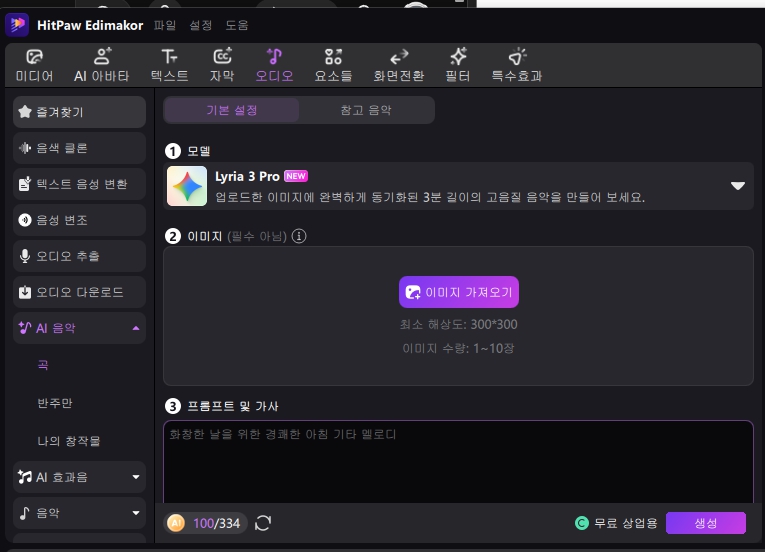Open the 자막 subtitles tool
Image resolution: width=765 pixels, height=552 pixels.
click(222, 65)
